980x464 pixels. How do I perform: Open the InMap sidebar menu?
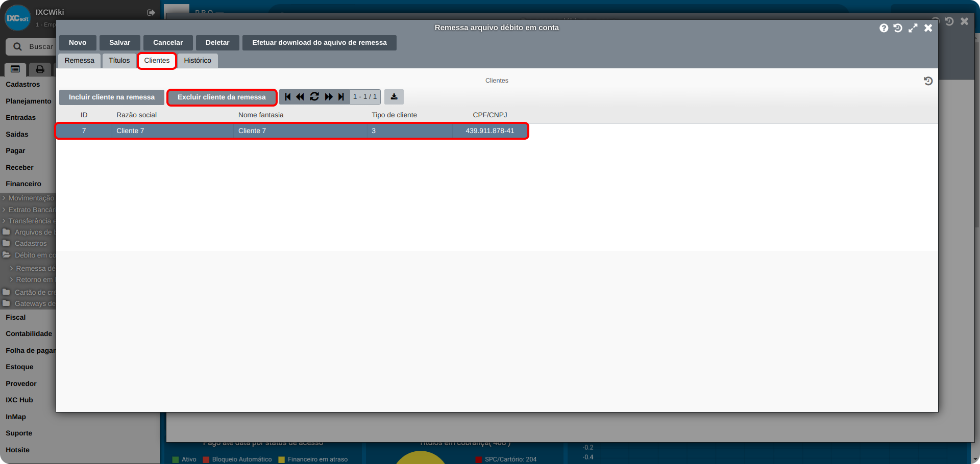click(16, 417)
